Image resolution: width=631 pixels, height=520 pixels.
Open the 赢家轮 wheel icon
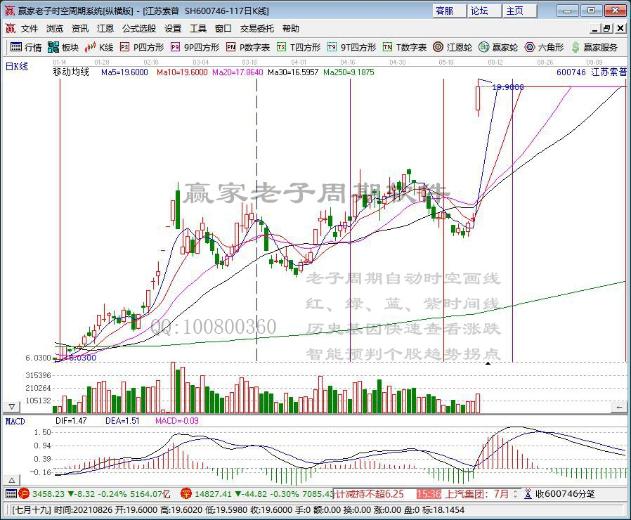click(484, 47)
